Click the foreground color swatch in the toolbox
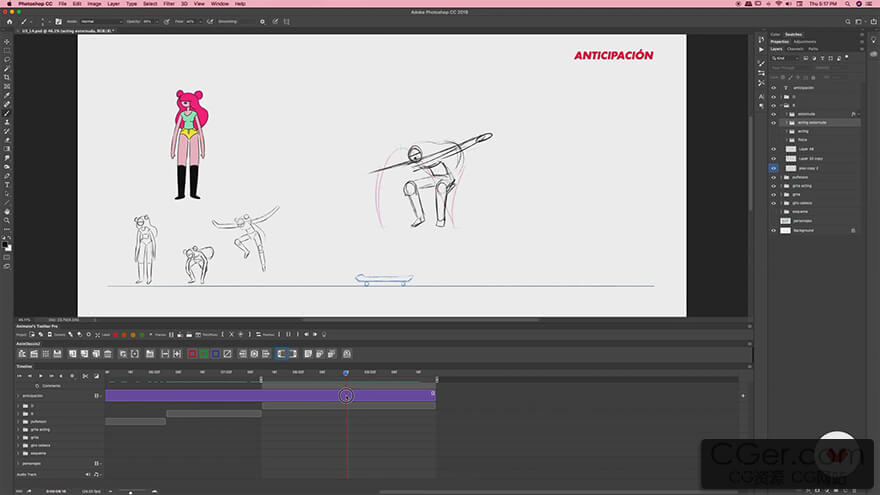Image resolution: width=880 pixels, height=495 pixels. 5,243
